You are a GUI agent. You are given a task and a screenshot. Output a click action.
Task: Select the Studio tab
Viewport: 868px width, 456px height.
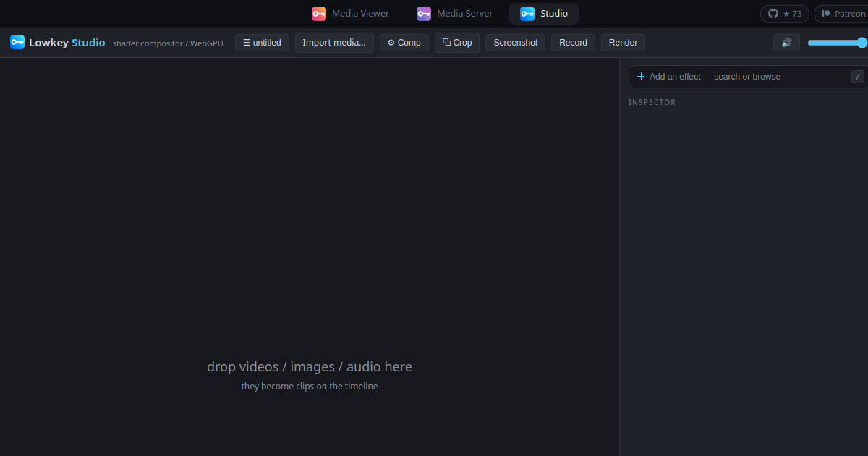coord(544,14)
